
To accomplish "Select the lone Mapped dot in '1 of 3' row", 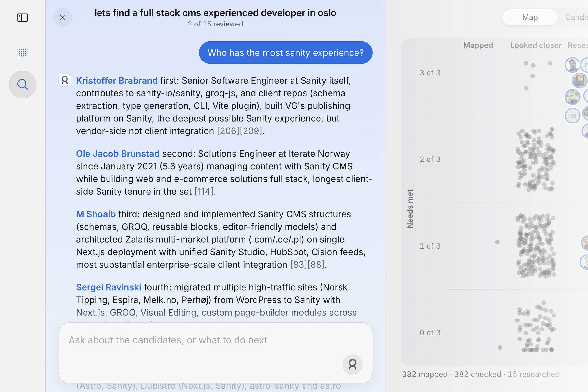I will [497, 242].
